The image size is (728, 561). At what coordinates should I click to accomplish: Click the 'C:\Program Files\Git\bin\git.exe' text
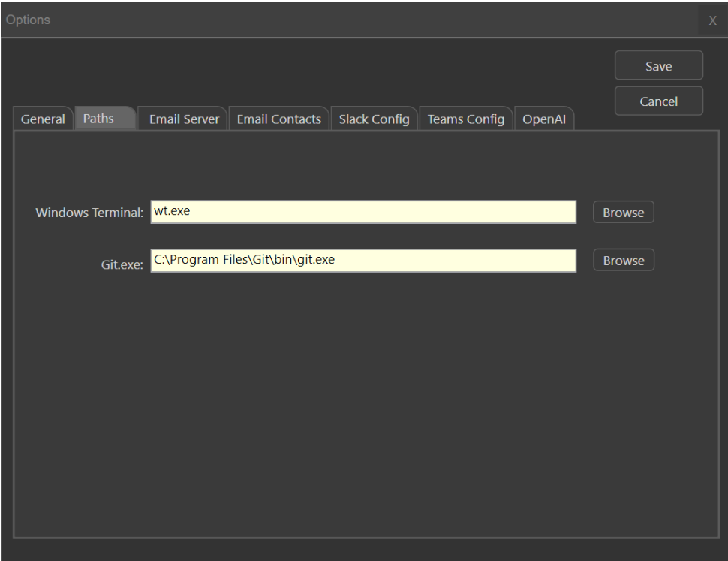(244, 260)
